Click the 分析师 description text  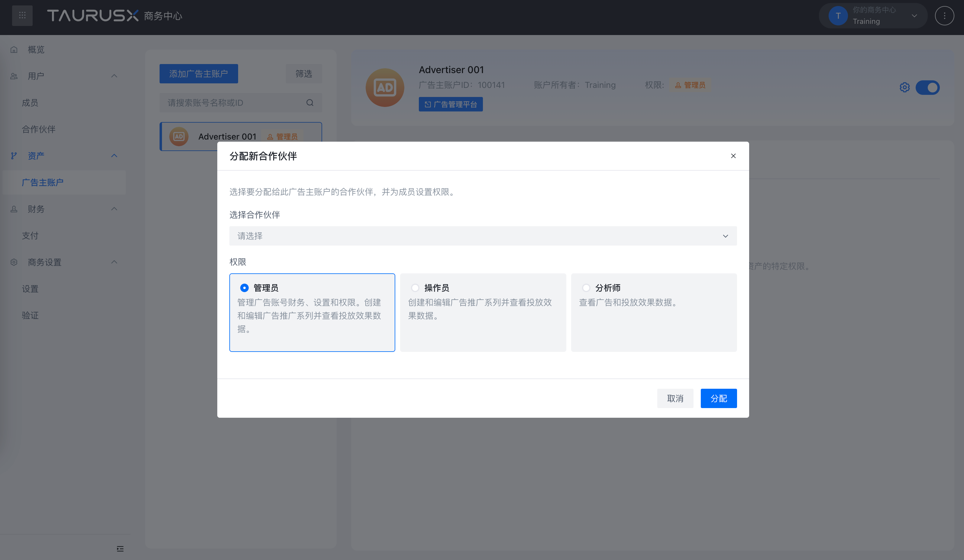630,302
